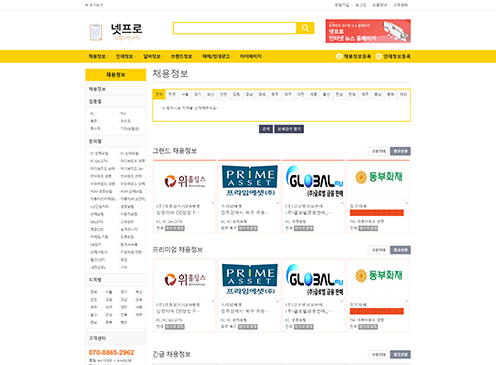Select the 서울 region tab
Viewport: 496px width, 365px height.
pyautogui.click(x=185, y=95)
